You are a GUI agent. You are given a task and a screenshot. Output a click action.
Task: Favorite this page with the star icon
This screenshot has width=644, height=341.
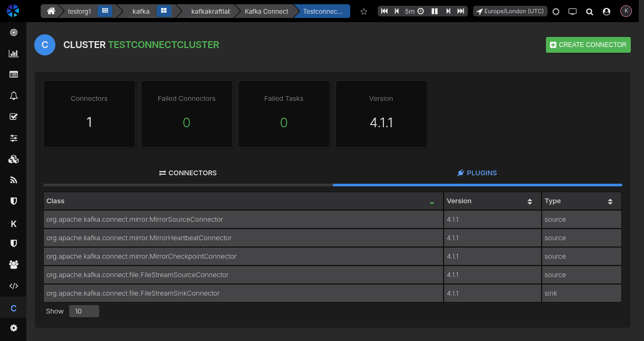click(x=363, y=11)
